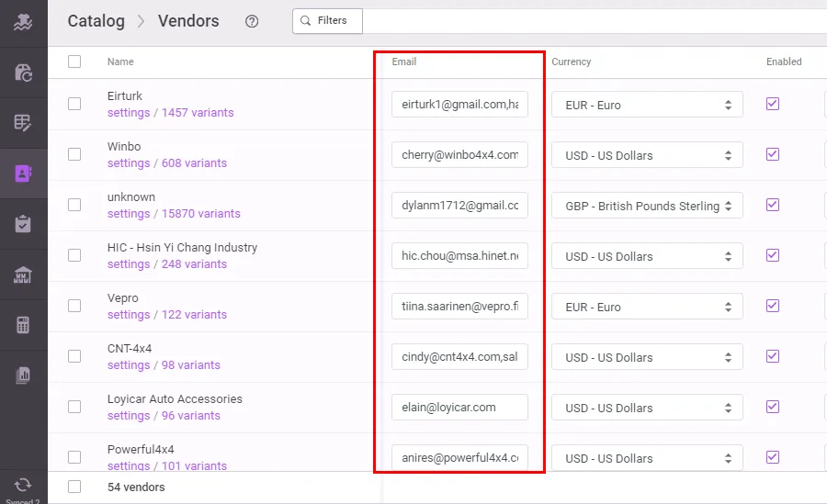Edit the elain@loyicar.com email field
The height and width of the screenshot is (504, 827).
(460, 408)
